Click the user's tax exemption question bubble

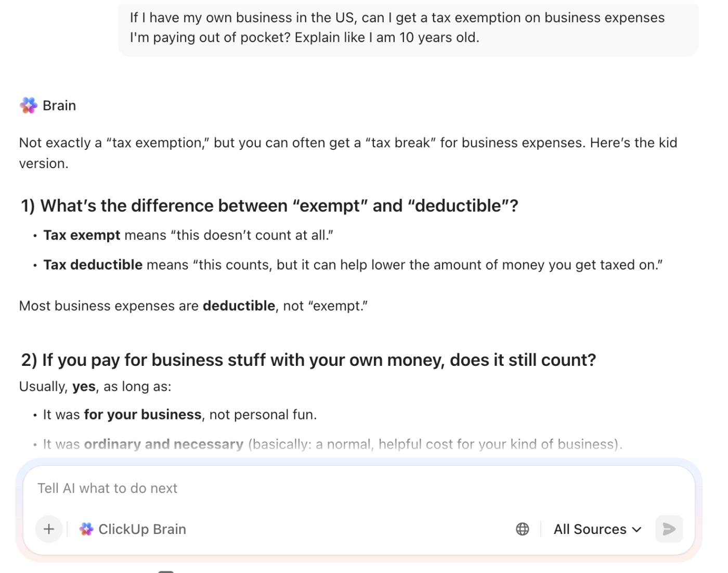point(397,28)
